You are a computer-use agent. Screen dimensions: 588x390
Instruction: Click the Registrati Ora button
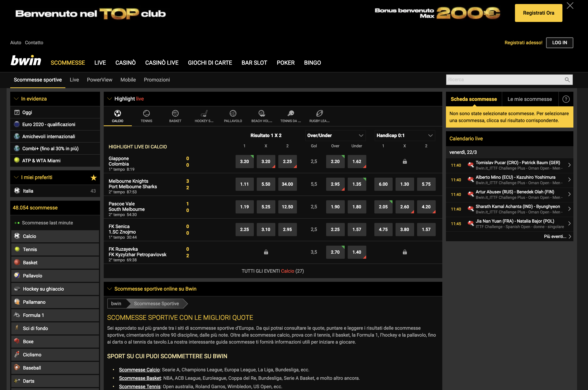pos(538,13)
